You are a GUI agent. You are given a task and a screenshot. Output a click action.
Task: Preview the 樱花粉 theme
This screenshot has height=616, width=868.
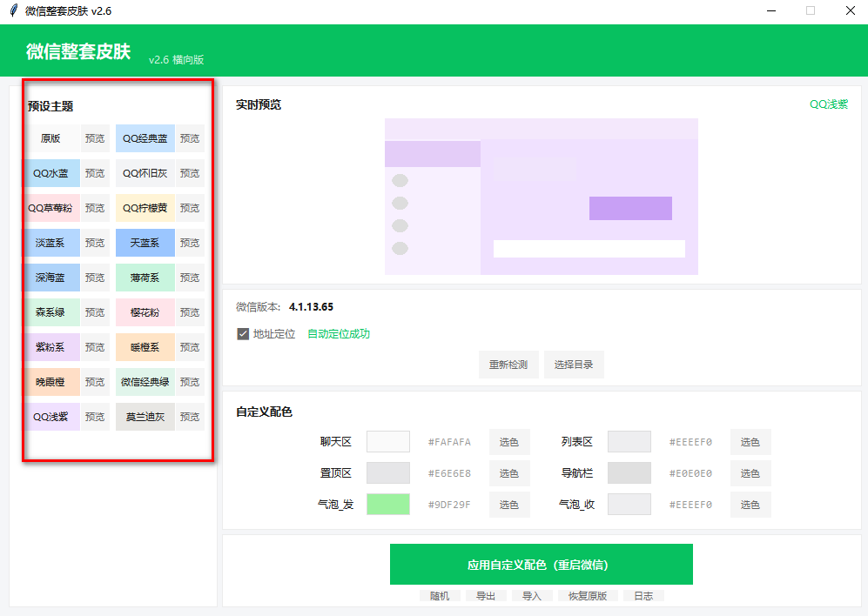click(x=190, y=312)
